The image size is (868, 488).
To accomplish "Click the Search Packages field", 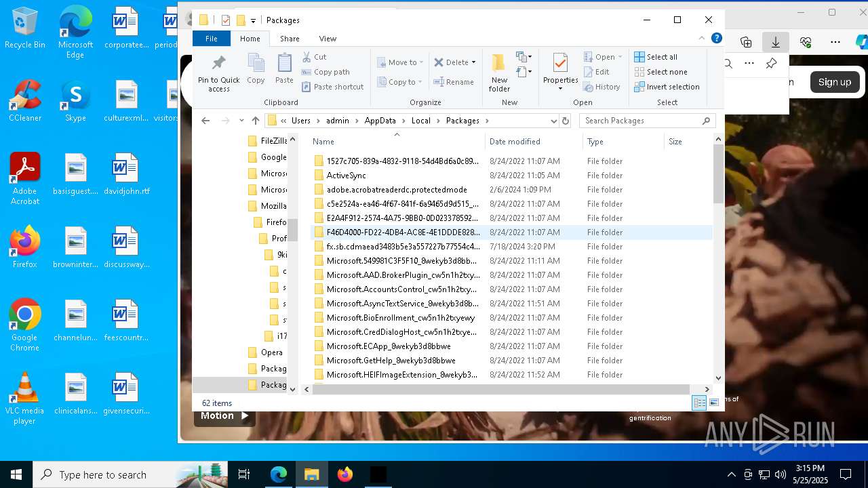I will (x=648, y=121).
